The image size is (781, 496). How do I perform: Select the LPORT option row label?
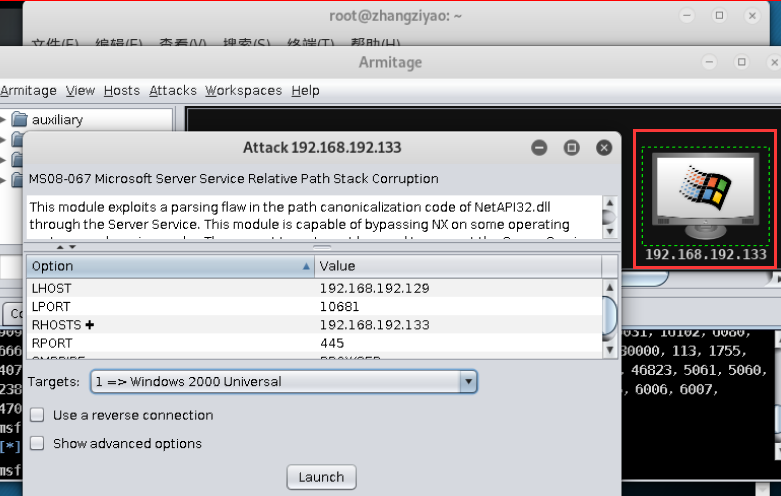tap(51, 307)
